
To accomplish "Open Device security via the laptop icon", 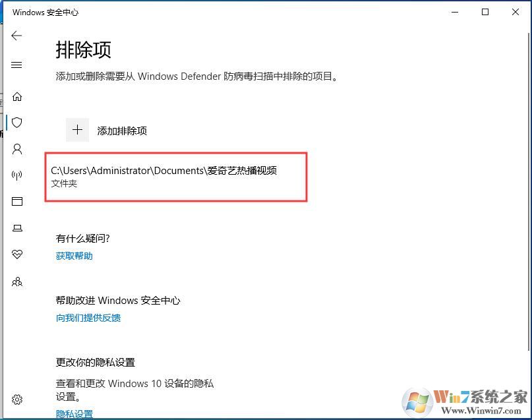I will (17, 227).
